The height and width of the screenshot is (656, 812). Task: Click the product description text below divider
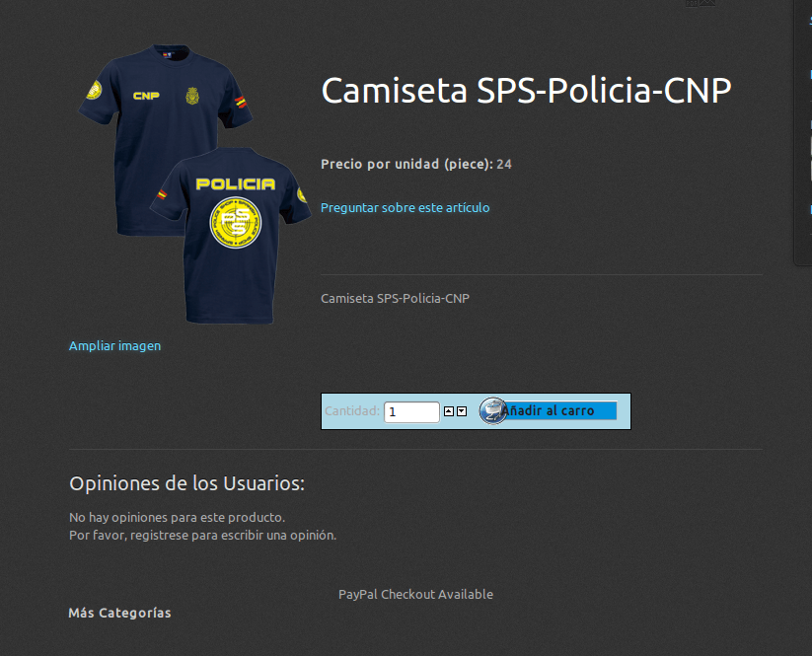point(395,298)
